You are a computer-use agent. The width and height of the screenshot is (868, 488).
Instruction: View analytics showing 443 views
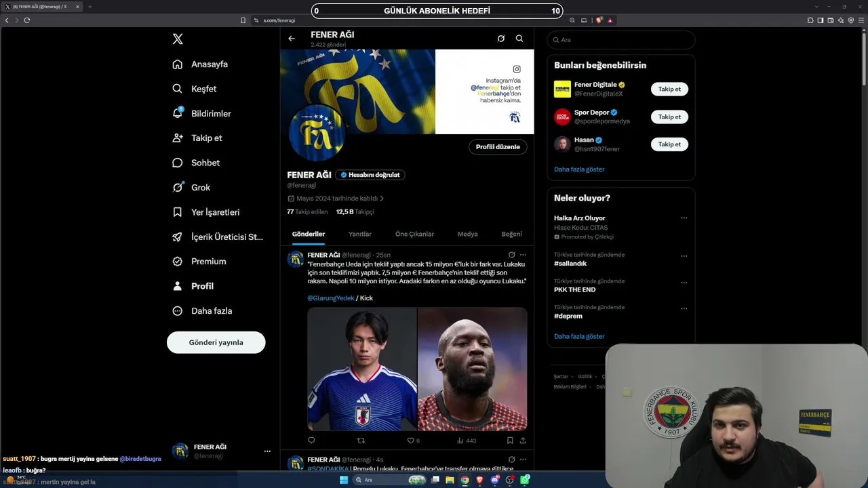click(x=467, y=441)
